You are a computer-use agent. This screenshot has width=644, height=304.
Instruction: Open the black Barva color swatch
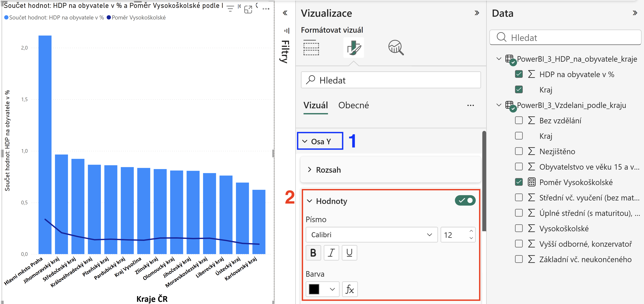pyautogui.click(x=322, y=289)
